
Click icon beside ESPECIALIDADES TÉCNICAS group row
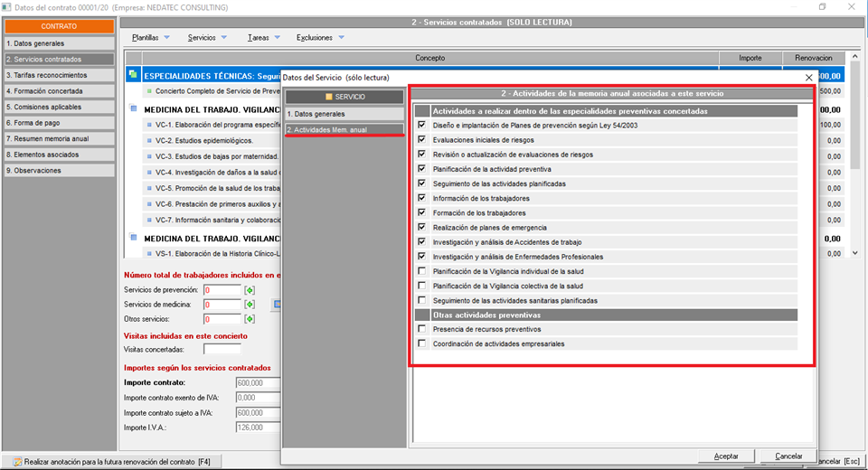pos(133,75)
